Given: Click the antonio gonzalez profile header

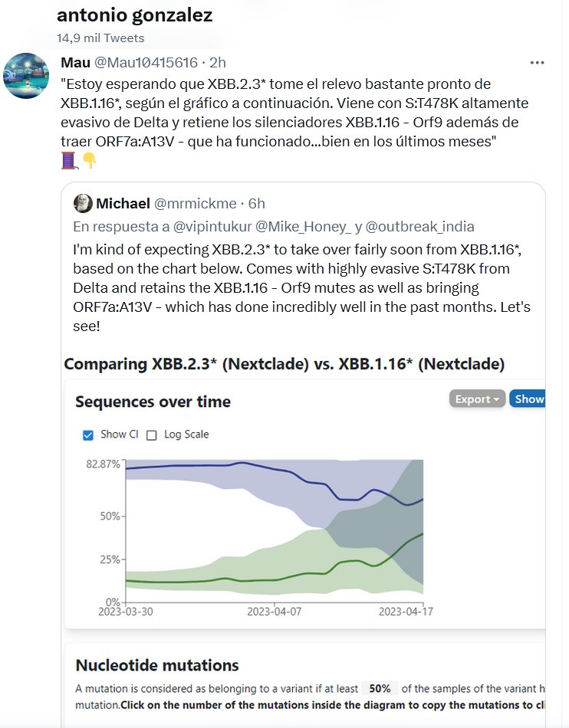Looking at the screenshot, I should pos(135,15).
